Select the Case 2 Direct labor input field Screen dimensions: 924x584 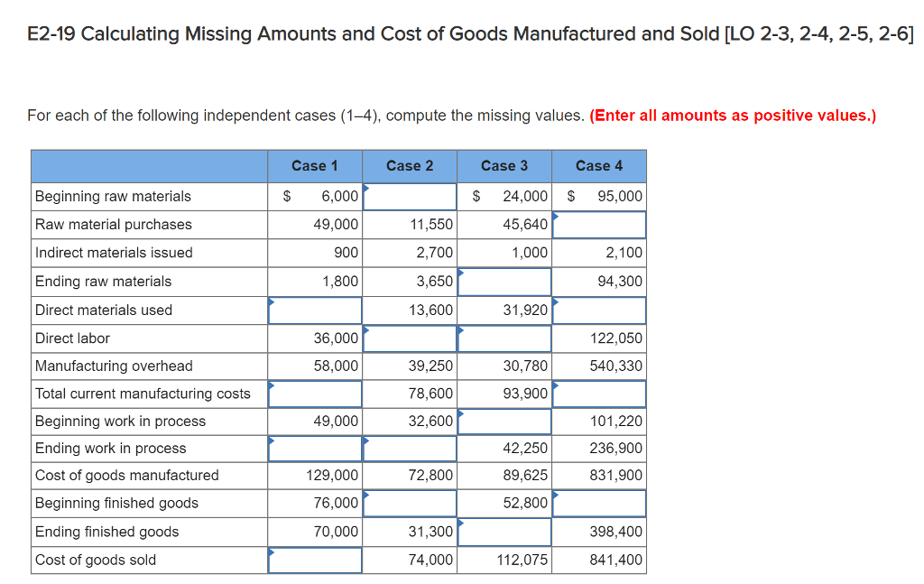409,338
